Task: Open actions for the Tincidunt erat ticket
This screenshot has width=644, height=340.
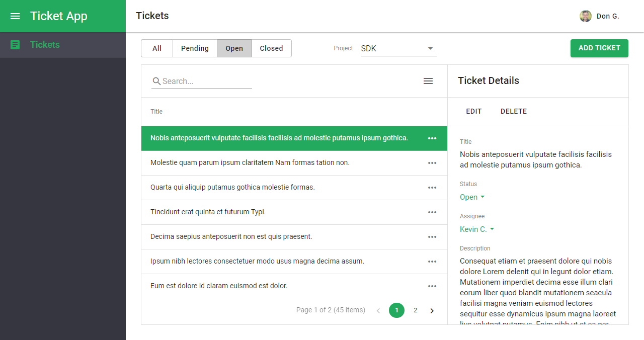Action: [432, 212]
